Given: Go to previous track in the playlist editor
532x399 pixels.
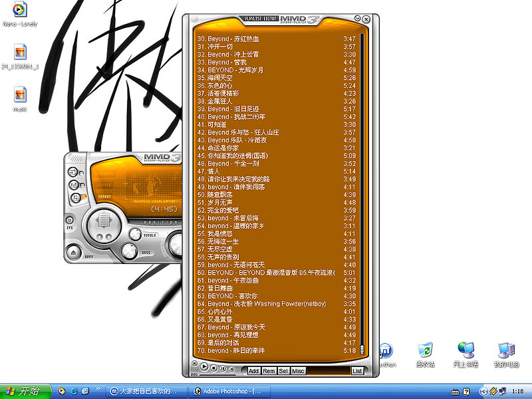Looking at the screenshot, I should point(195,363).
